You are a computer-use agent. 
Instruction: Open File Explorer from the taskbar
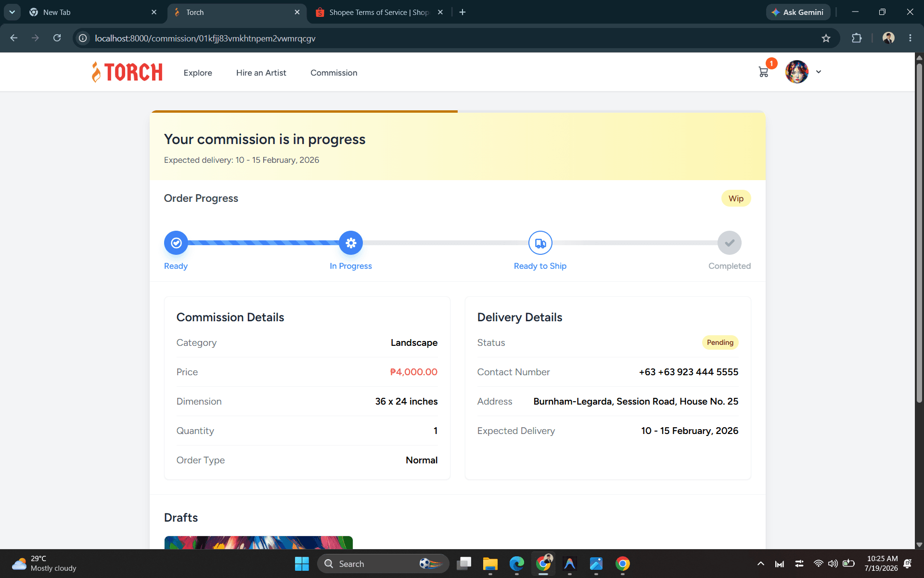tap(490, 564)
